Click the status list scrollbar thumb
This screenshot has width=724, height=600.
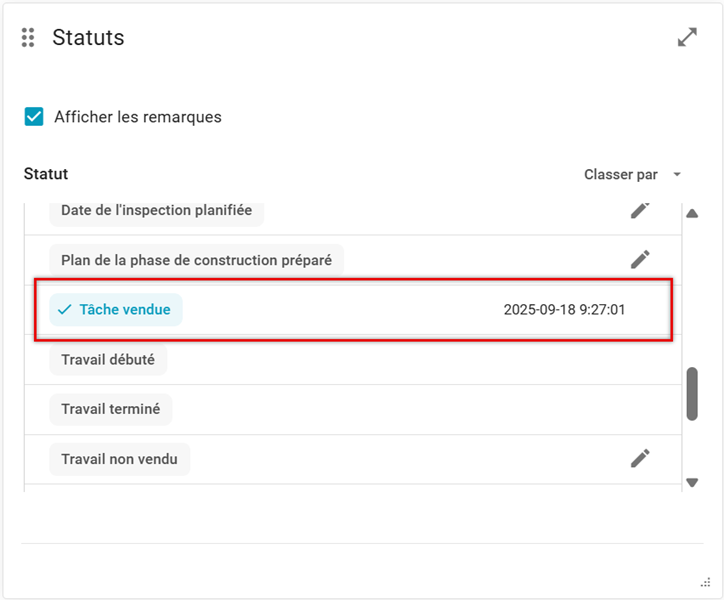pos(692,394)
